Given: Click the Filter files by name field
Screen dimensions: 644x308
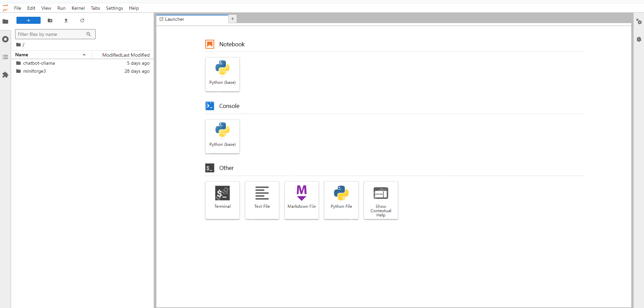Looking at the screenshot, I should (55, 34).
